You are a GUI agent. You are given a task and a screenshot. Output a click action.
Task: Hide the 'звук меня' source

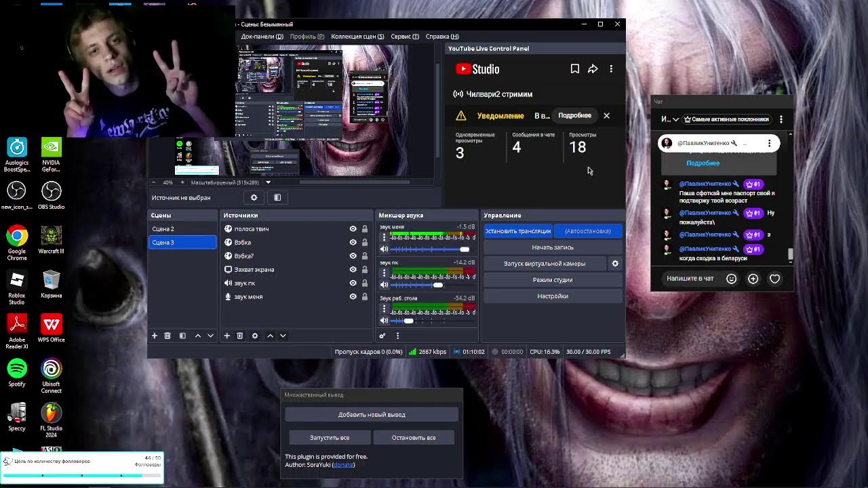click(x=353, y=297)
